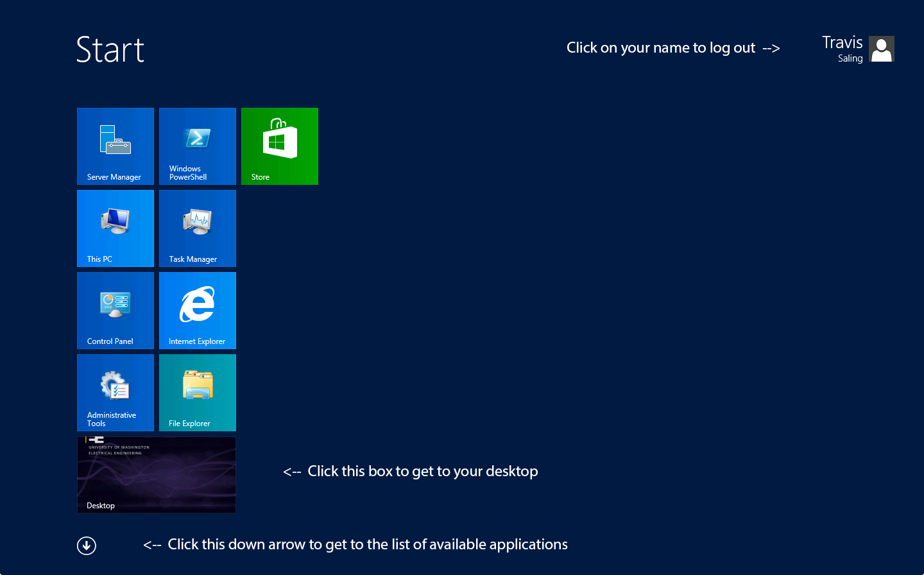Screen dimensions: 924x575
Task: Launch Task Manager tile
Action: 198,228
